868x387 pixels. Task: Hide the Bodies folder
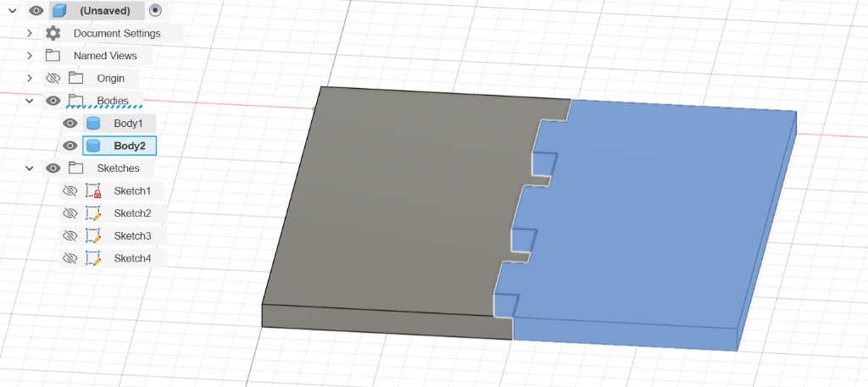coord(53,101)
